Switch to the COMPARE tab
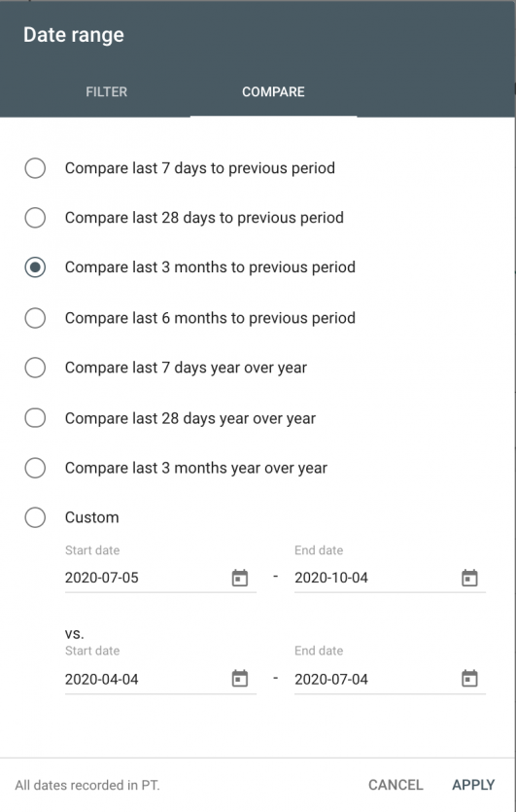This screenshot has height=812, width=516. pyautogui.click(x=273, y=91)
